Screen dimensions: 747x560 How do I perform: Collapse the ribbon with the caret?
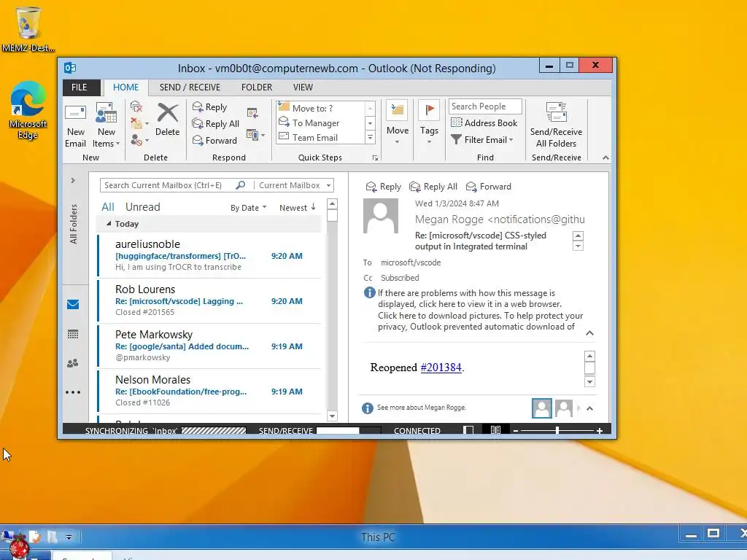tap(605, 157)
